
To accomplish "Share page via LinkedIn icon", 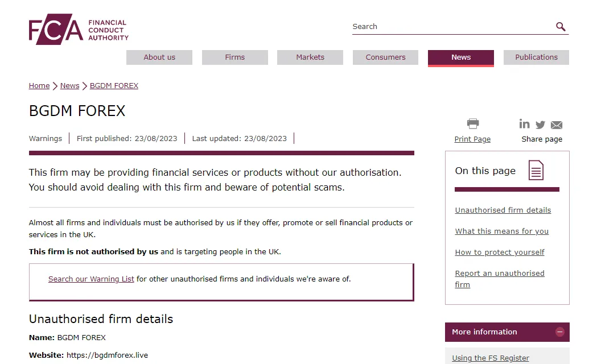I will click(x=524, y=124).
